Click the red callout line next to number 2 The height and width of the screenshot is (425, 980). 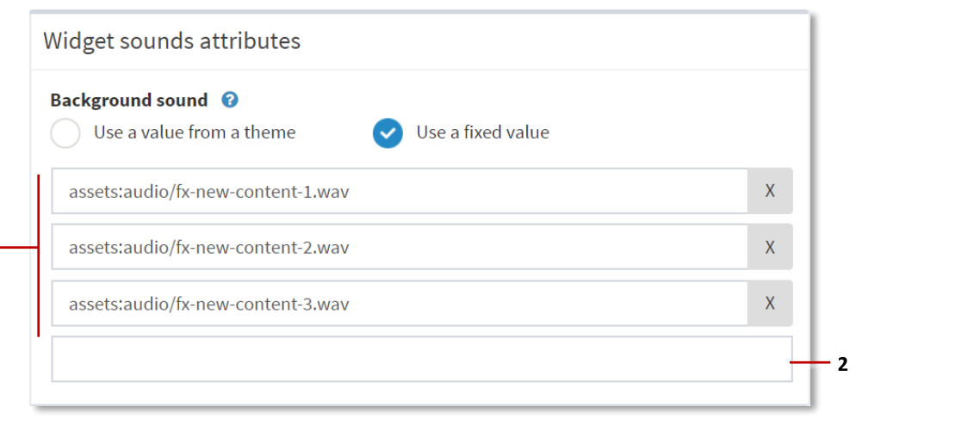click(810, 364)
